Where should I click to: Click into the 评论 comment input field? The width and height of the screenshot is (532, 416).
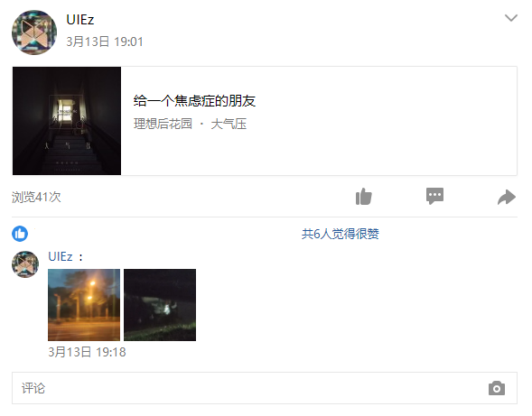(x=265, y=388)
